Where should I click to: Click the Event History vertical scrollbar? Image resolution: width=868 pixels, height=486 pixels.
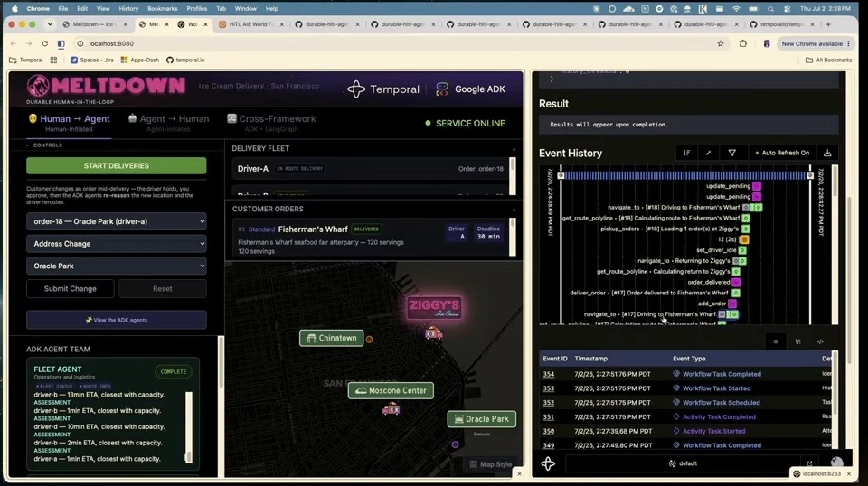tap(835, 182)
